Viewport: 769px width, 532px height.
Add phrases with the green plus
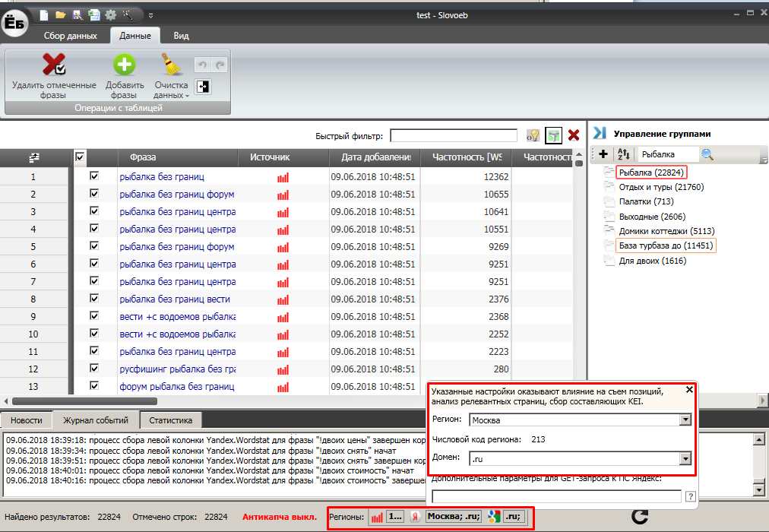tap(124, 75)
